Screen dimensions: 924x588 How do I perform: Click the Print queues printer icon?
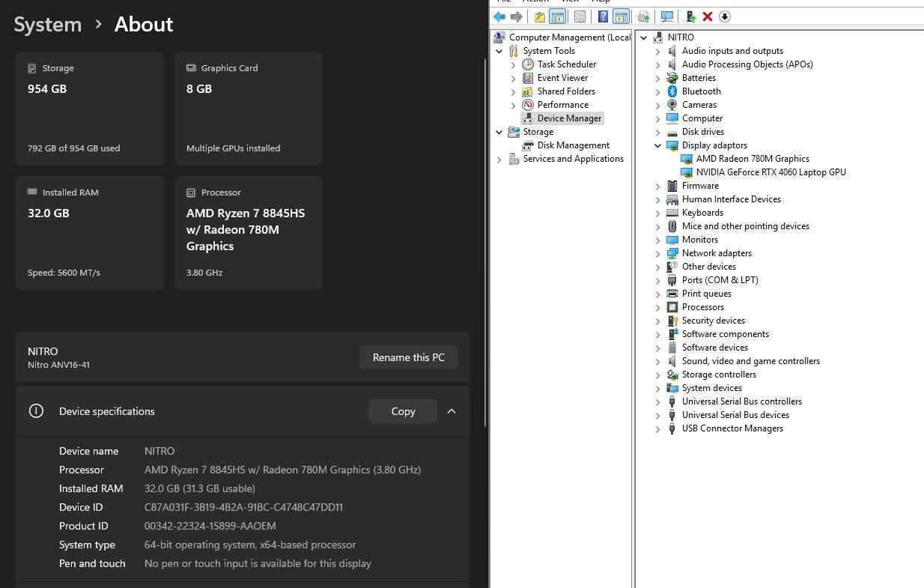(x=672, y=294)
